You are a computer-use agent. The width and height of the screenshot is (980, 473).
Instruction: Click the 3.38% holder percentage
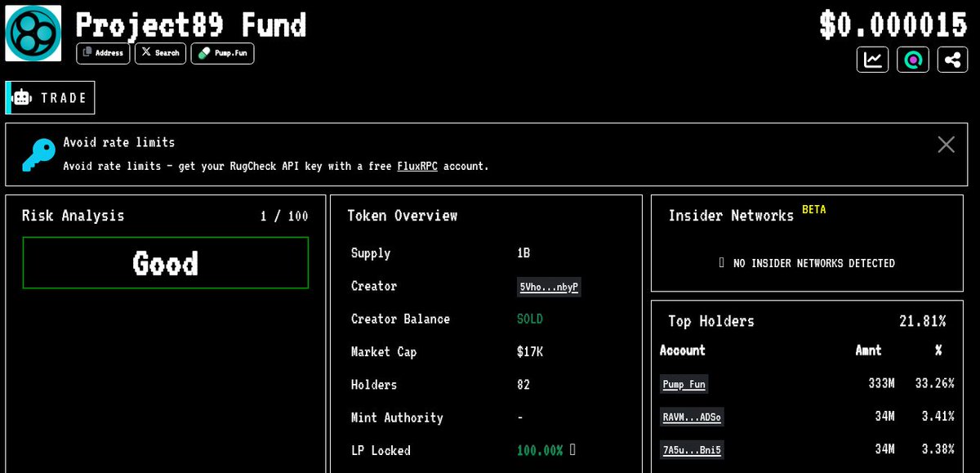click(937, 448)
